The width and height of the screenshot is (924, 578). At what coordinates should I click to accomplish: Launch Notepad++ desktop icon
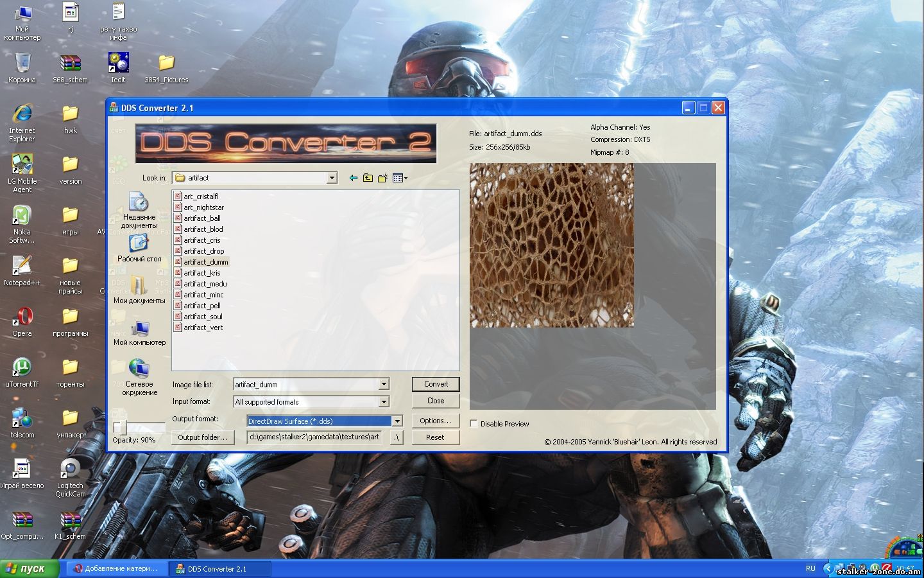point(22,270)
